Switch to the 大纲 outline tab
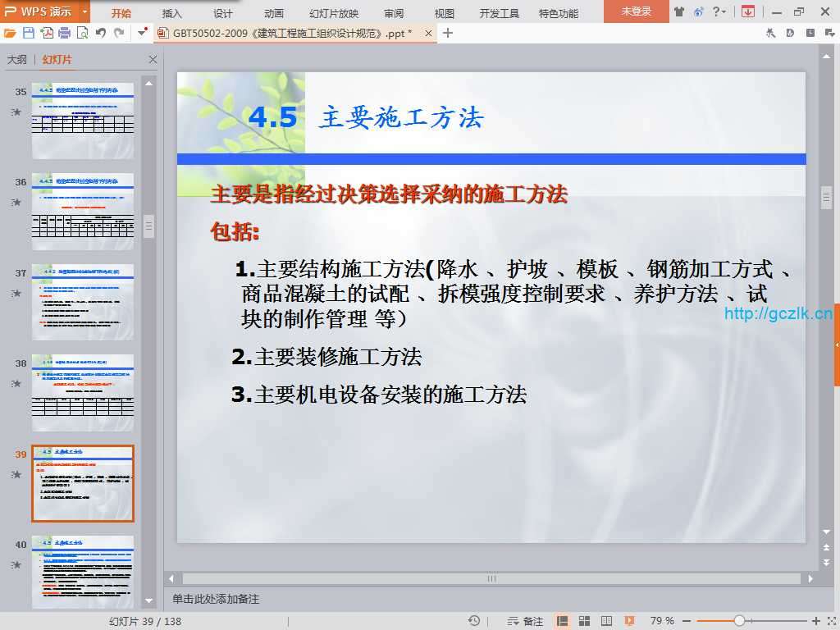Viewport: 840px width, 630px height. pyautogui.click(x=17, y=60)
